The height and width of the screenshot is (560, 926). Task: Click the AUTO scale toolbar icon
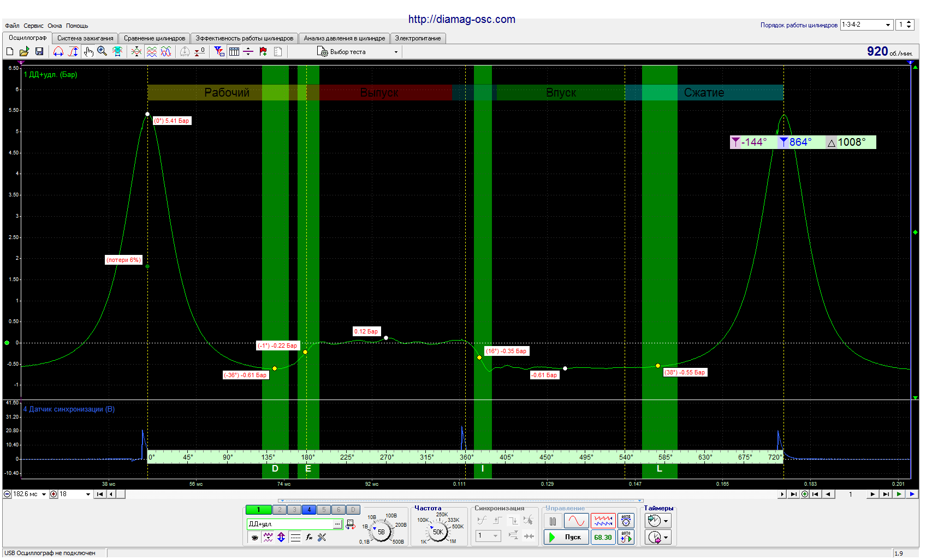tap(185, 51)
